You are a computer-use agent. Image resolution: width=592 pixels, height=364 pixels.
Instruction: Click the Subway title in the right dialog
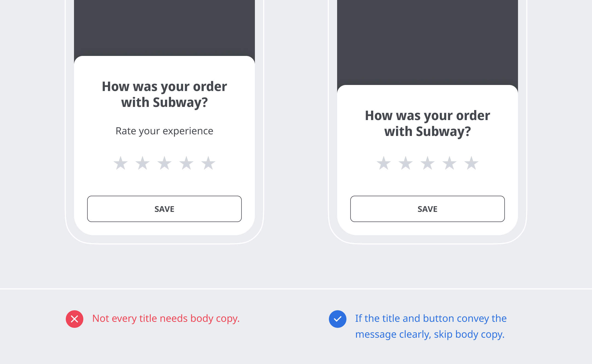(x=428, y=124)
